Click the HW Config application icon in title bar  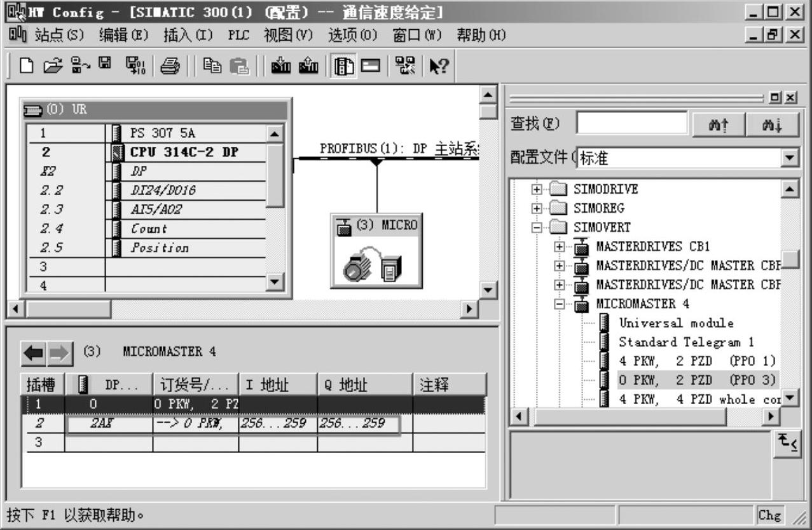(x=15, y=12)
